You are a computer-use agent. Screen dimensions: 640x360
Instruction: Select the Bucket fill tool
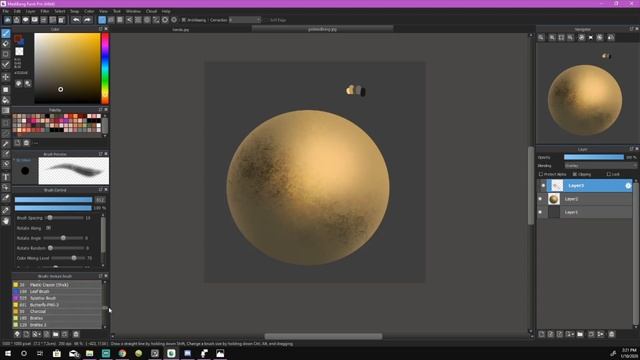pos(6,100)
